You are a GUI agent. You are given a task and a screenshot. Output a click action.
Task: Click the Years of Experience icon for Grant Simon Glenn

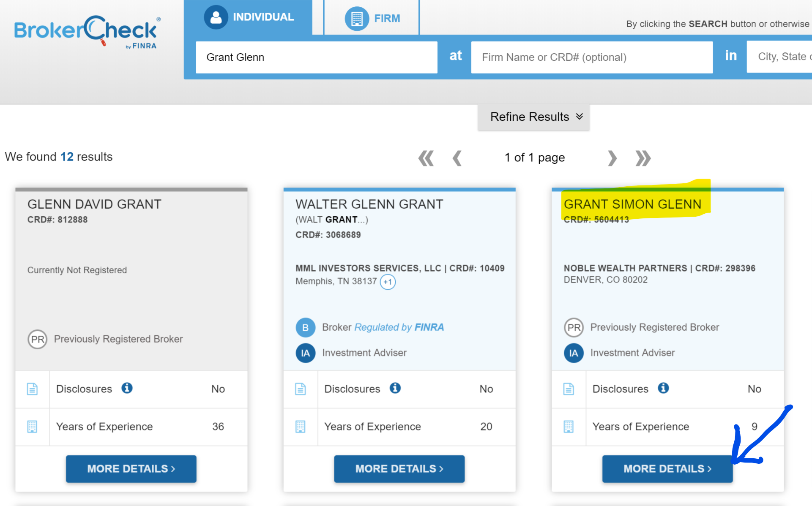coord(569,427)
